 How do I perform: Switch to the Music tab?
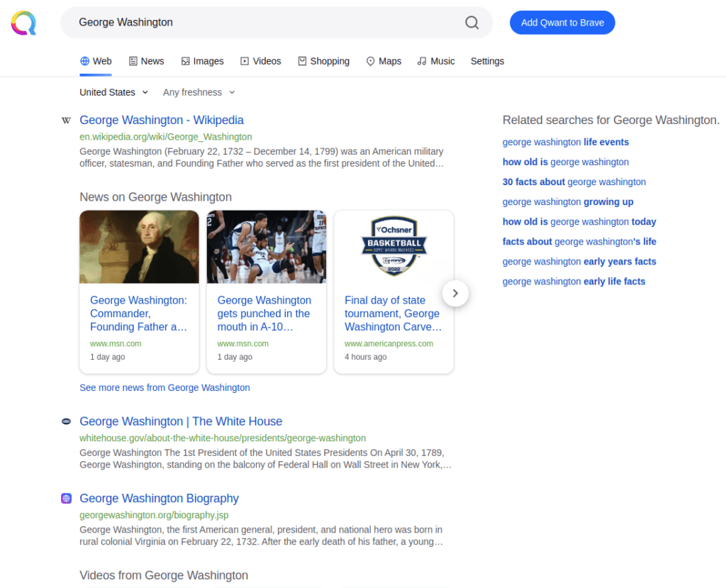click(x=436, y=61)
